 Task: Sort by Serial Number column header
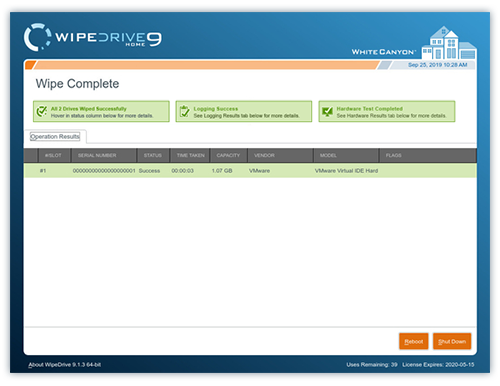[x=104, y=155]
